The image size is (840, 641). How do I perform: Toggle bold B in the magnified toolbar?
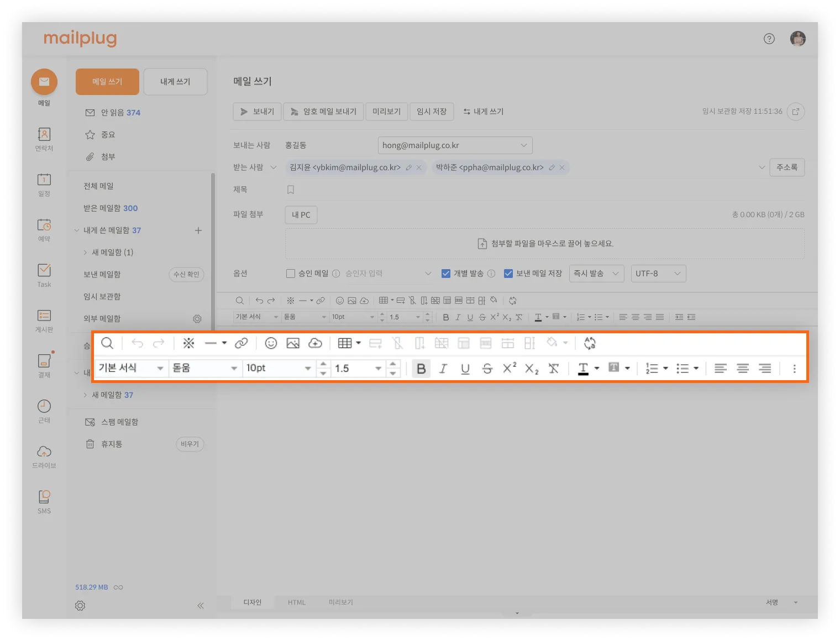pos(421,369)
